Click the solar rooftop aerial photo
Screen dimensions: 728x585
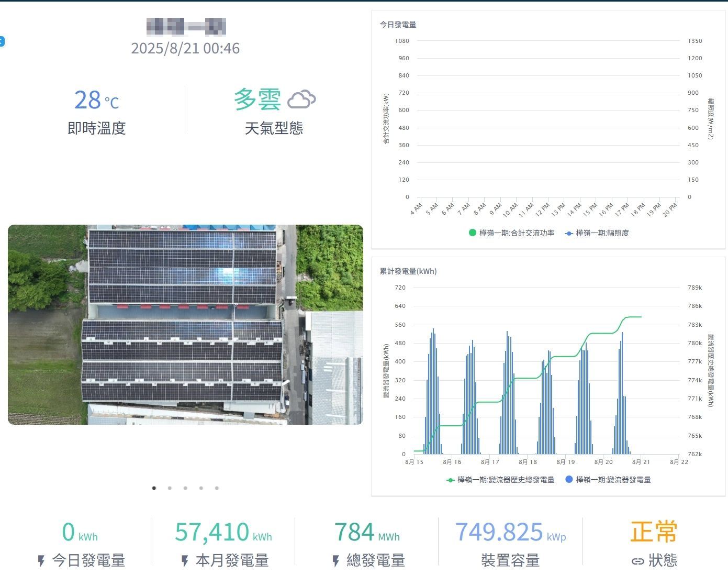185,325
